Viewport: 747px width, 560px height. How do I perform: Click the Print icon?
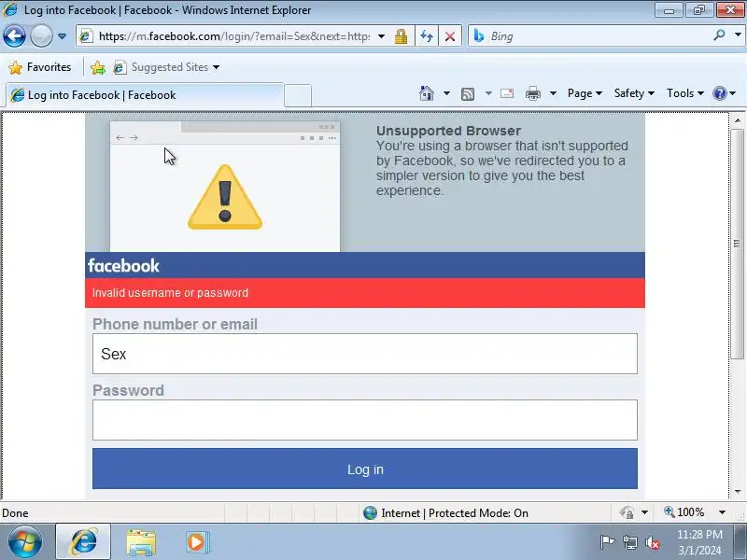(x=532, y=94)
